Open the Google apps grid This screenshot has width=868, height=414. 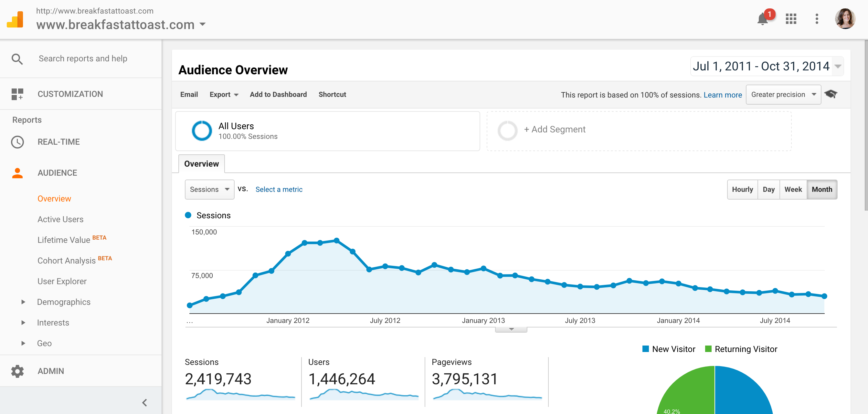(791, 19)
